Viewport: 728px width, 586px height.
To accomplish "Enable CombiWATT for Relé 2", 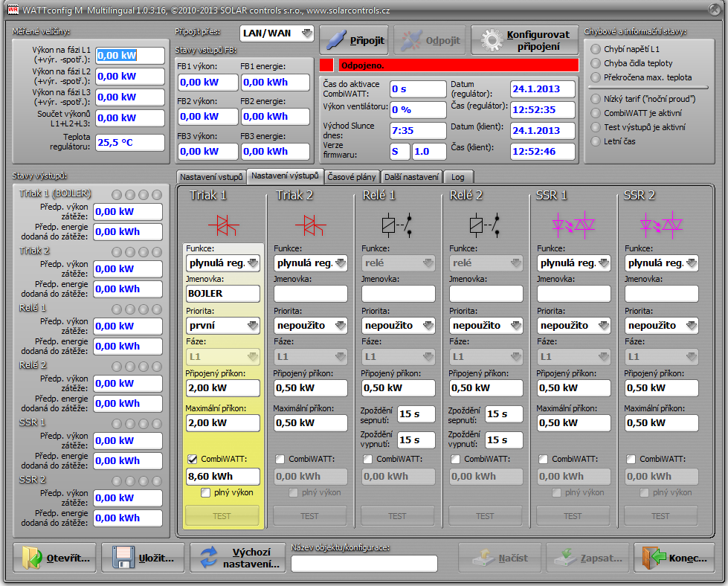I will point(455,460).
